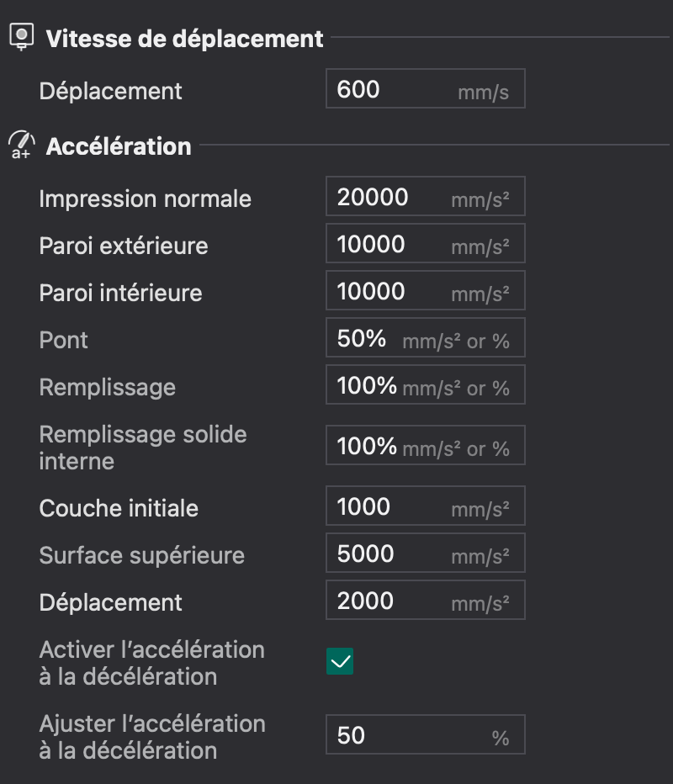The width and height of the screenshot is (673, 784).
Task: Click the Vitesse de déplacement heading
Action: tap(184, 39)
